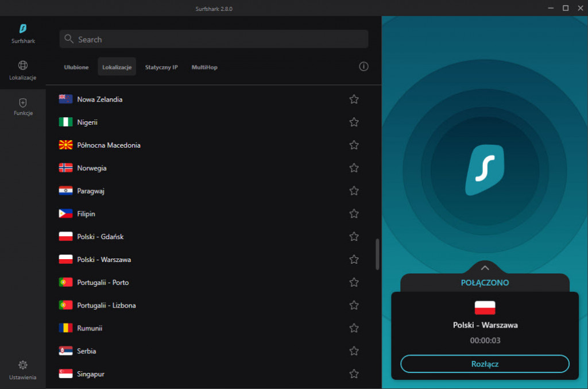This screenshot has height=389, width=588.
Task: Expand the connection details chevron above POŁĄCZONO
Action: click(485, 267)
